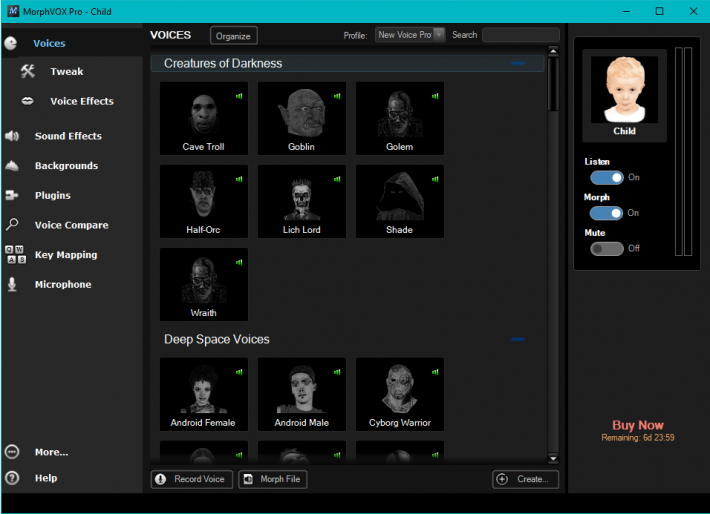Screen dimensions: 710x514
Task: Open Microphone settings section
Action: pos(63,284)
